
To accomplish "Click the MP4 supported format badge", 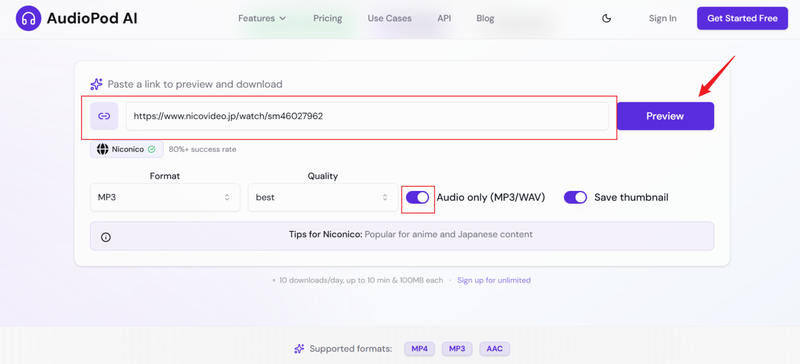I will (x=419, y=349).
